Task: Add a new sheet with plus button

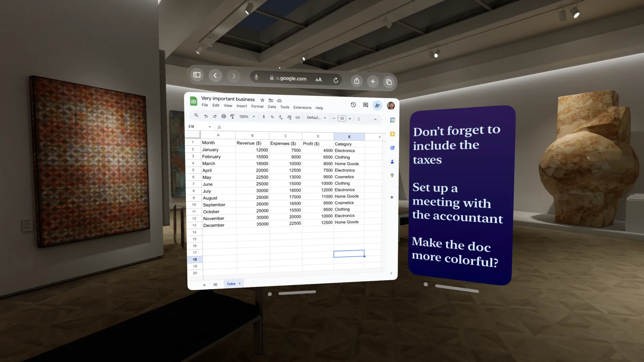Action: point(204,285)
